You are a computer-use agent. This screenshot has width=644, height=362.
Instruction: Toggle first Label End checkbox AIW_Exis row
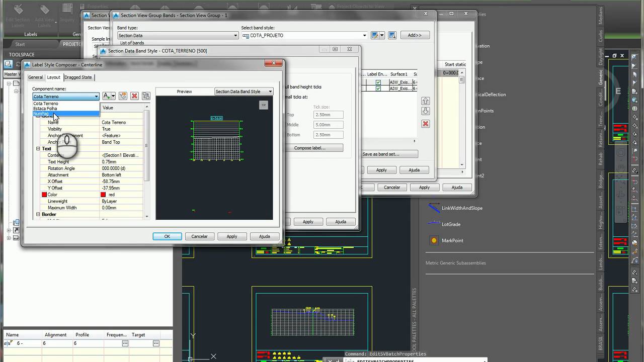click(x=378, y=82)
